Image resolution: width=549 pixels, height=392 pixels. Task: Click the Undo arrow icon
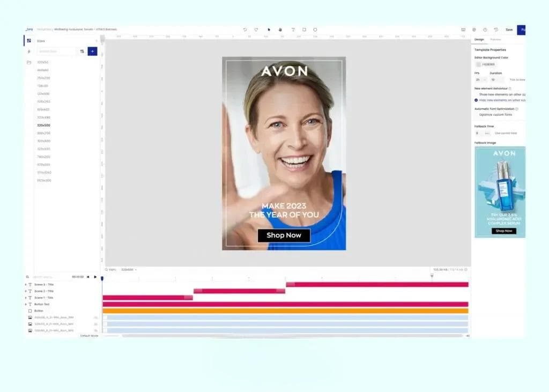tap(246, 30)
